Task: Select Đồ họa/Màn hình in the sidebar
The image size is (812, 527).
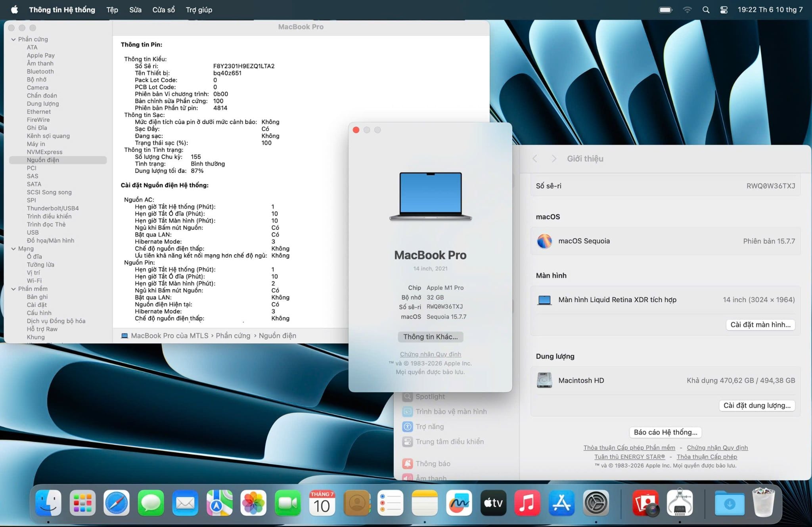Action: click(50, 240)
